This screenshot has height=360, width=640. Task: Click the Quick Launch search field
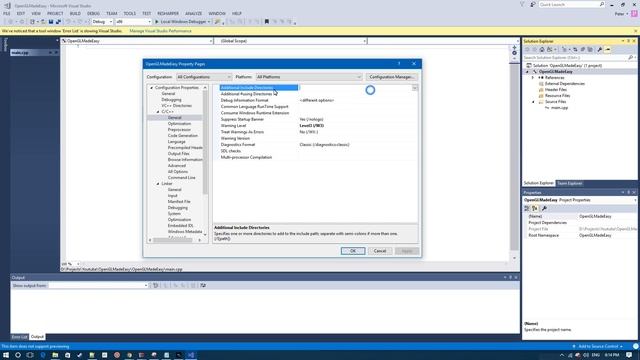click(x=571, y=4)
